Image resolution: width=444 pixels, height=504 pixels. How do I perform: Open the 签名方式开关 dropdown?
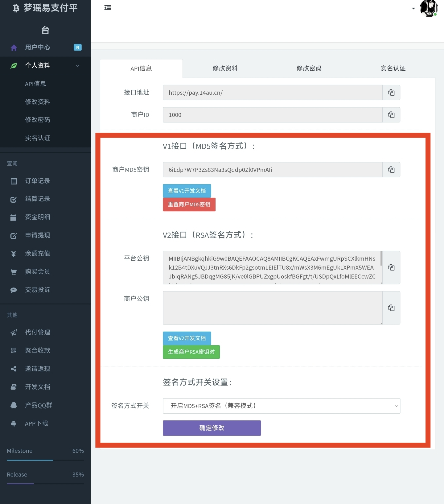coord(282,406)
